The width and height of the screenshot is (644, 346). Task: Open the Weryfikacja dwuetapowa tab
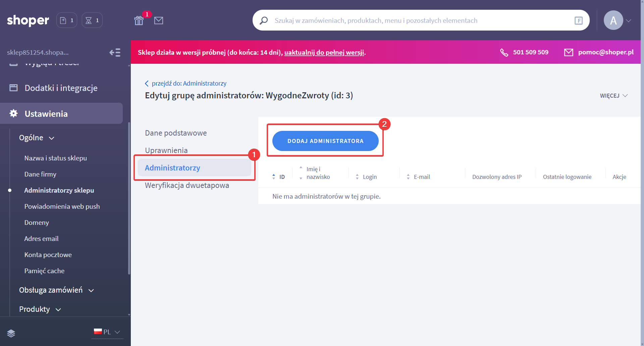[187, 185]
